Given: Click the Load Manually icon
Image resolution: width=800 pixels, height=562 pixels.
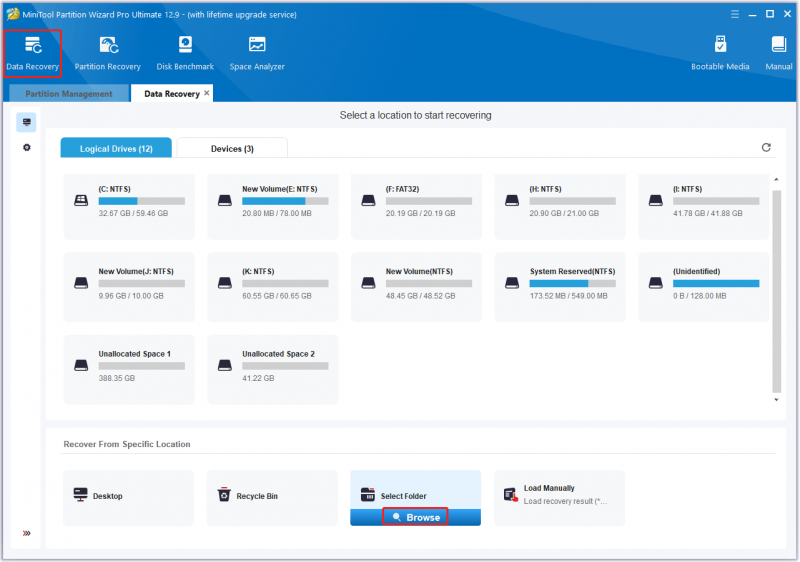Looking at the screenshot, I should pyautogui.click(x=511, y=495).
